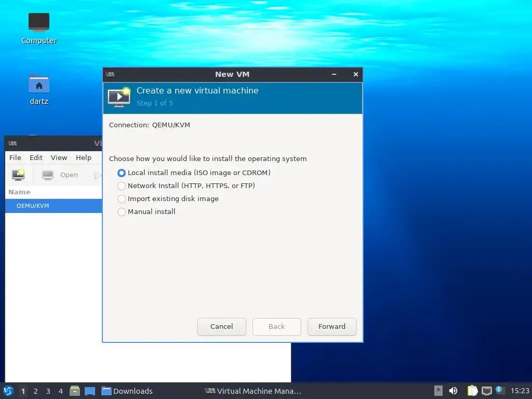Viewport: 532px width, 399px height.
Task: Click Virtual Machine Manager window title icon
Action: (12, 143)
